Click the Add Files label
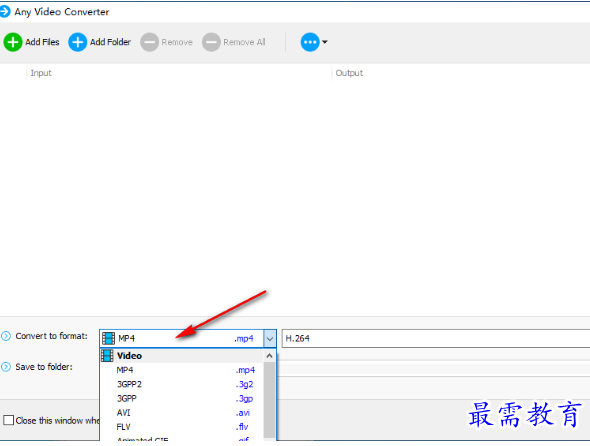This screenshot has height=446, width=590. coord(42,42)
